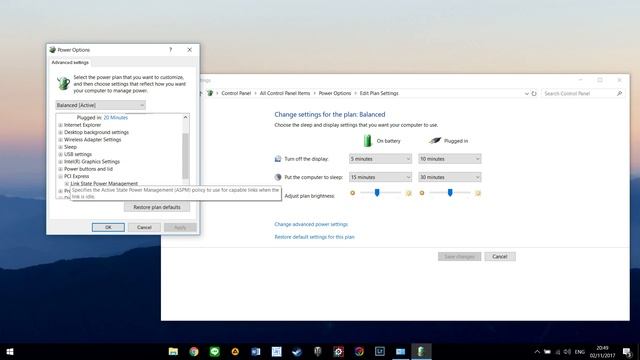Adjust On battery brightness slider
The height and width of the screenshot is (360, 640).
(x=377, y=193)
